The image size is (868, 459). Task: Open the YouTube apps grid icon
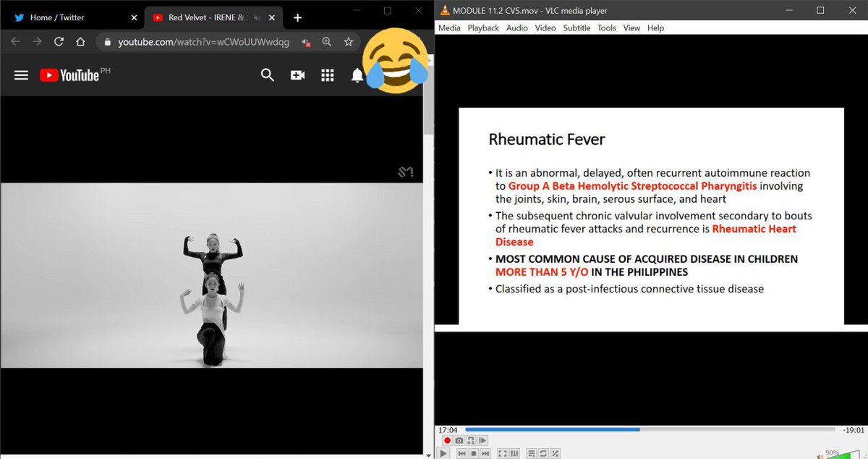point(327,75)
